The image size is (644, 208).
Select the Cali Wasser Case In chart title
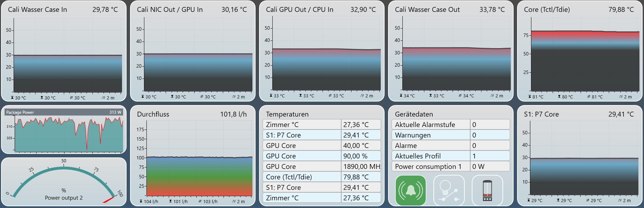click(x=37, y=10)
